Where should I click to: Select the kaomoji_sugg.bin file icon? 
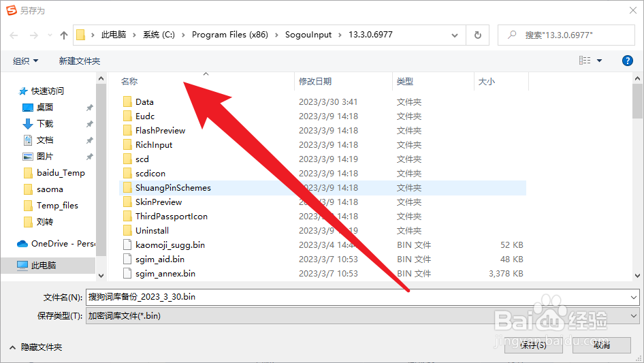(127, 245)
